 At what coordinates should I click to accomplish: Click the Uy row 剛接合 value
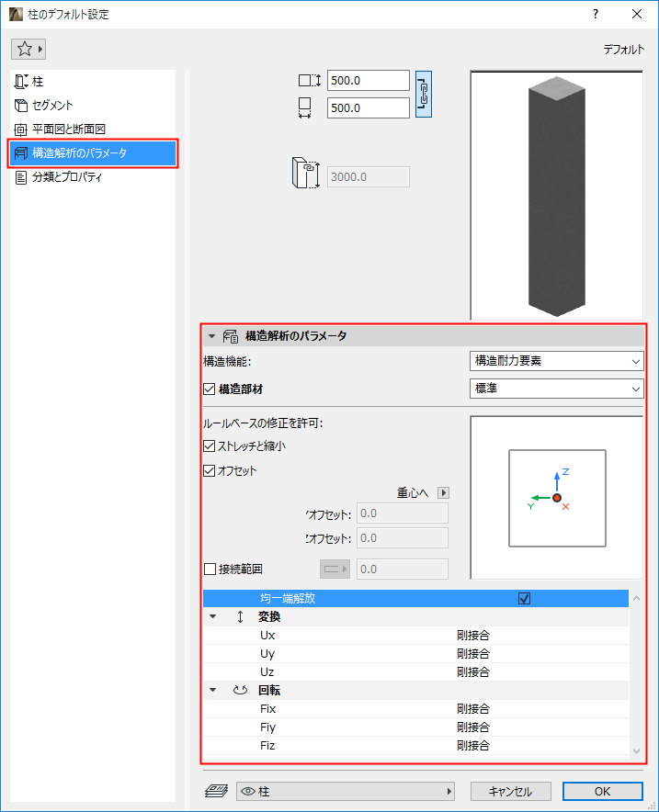pos(473,653)
